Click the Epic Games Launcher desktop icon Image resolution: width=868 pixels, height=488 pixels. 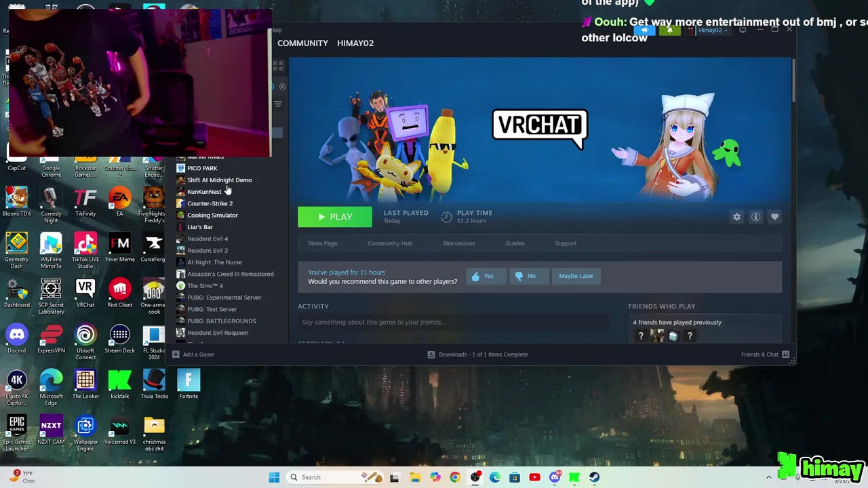pyautogui.click(x=17, y=433)
